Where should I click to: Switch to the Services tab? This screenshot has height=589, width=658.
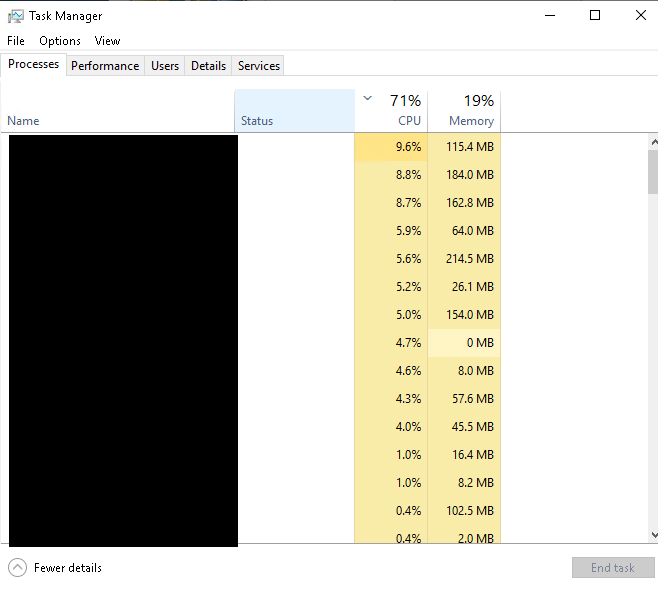259,66
